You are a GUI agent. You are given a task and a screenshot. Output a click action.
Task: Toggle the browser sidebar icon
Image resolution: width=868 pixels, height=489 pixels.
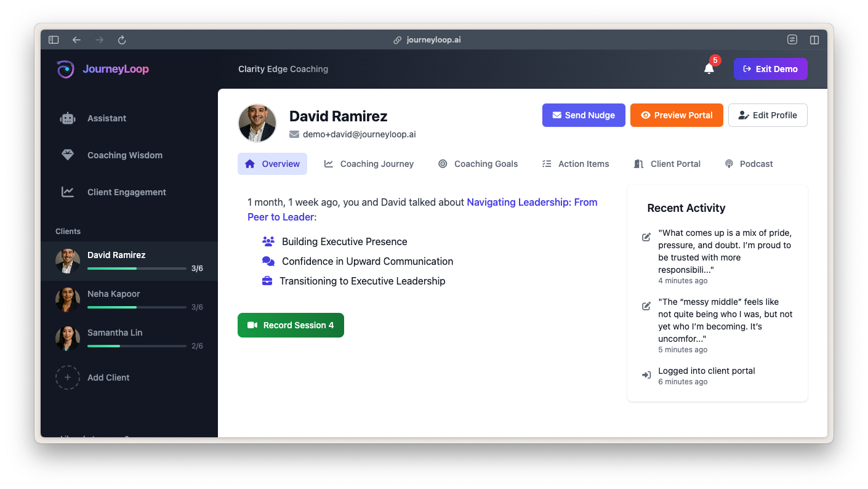click(54, 40)
